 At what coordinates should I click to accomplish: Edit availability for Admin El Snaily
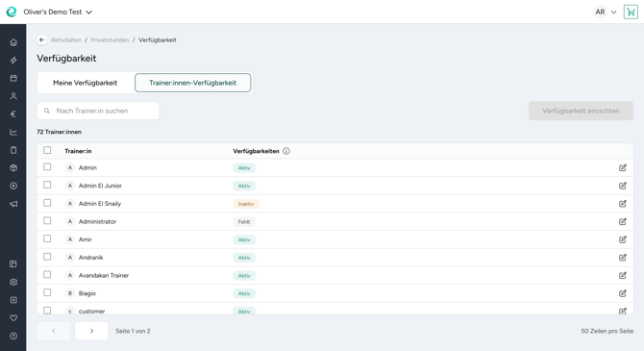point(623,204)
